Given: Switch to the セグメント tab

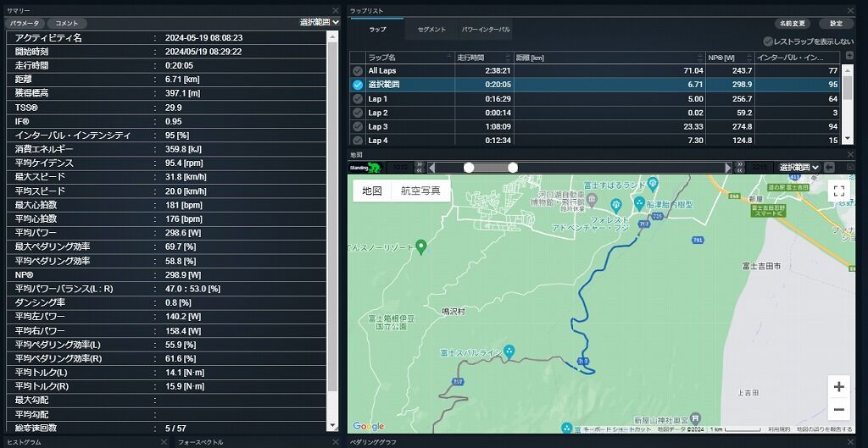Looking at the screenshot, I should pos(431,30).
